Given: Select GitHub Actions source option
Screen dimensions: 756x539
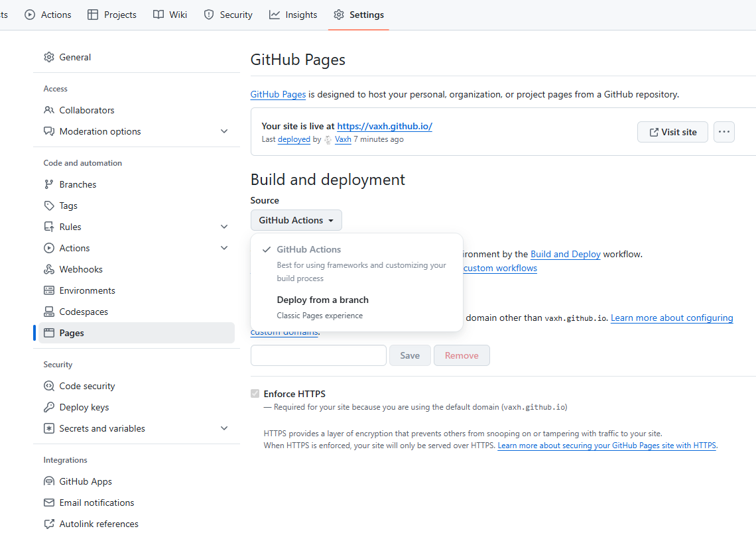Looking at the screenshot, I should (x=357, y=263).
